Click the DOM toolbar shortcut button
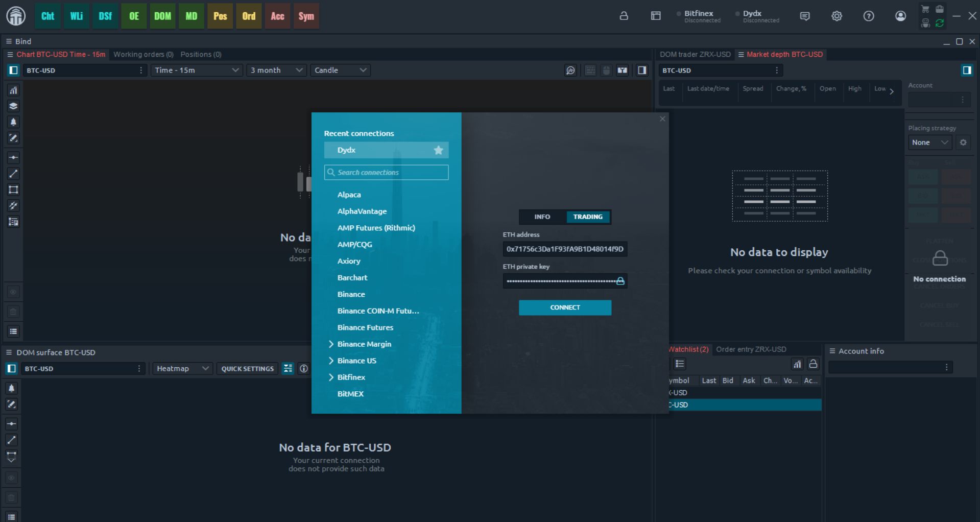The width and height of the screenshot is (980, 522). [162, 16]
